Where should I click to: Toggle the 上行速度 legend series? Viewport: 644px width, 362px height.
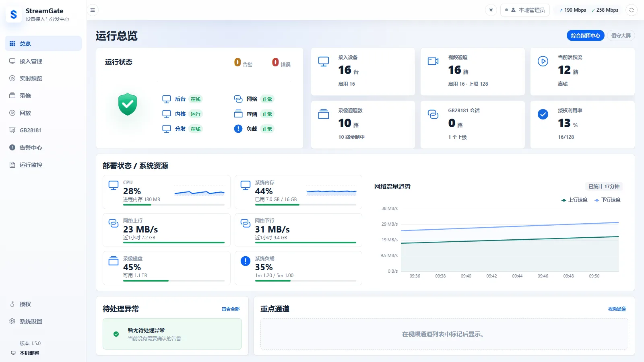coord(574,200)
